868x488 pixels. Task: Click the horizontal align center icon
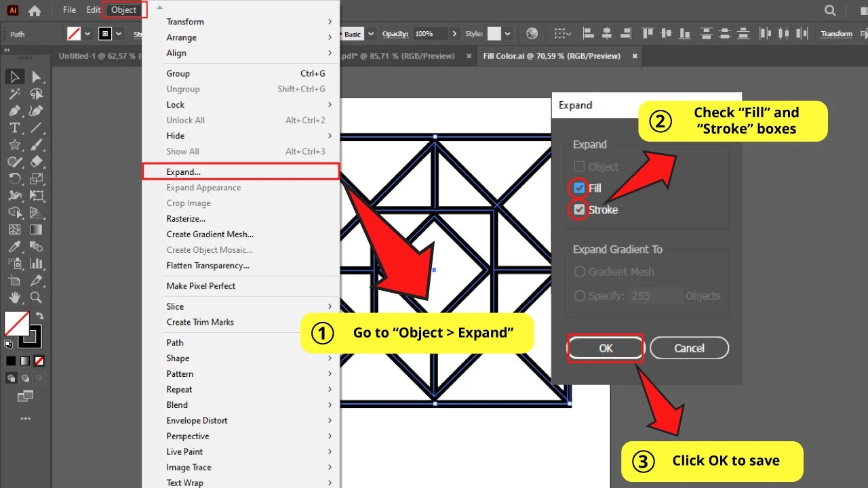click(607, 33)
